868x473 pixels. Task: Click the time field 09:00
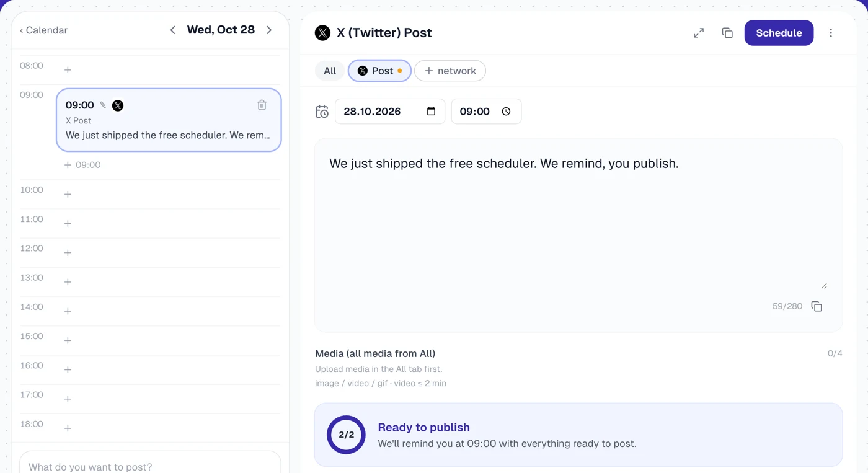pyautogui.click(x=486, y=112)
